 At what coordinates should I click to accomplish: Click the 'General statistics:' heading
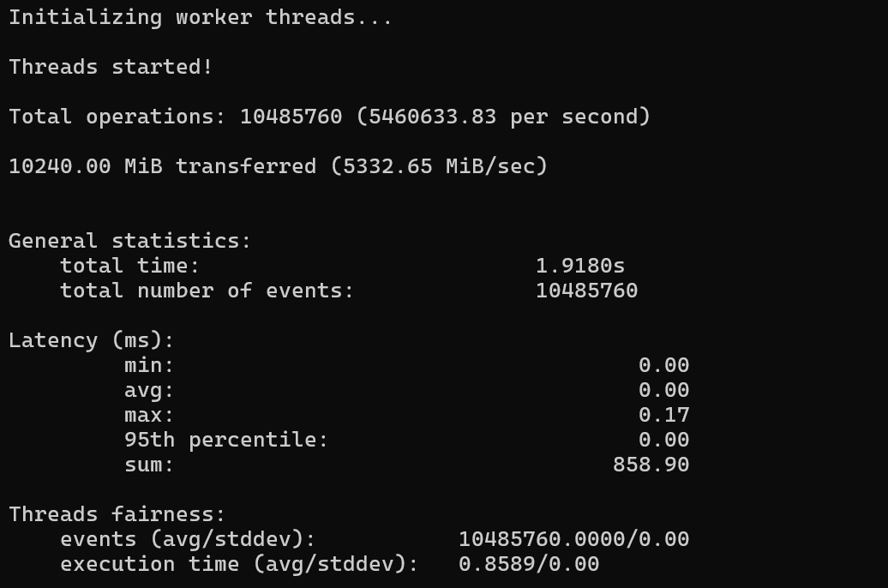[x=129, y=242]
